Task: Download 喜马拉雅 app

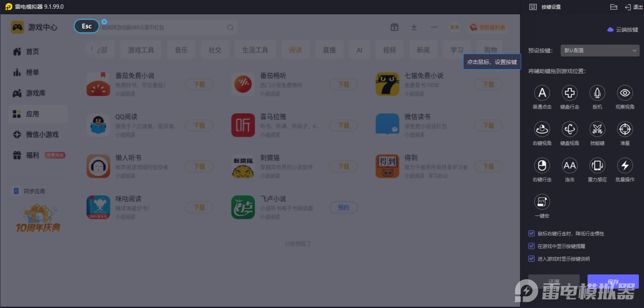Action: [x=344, y=126]
